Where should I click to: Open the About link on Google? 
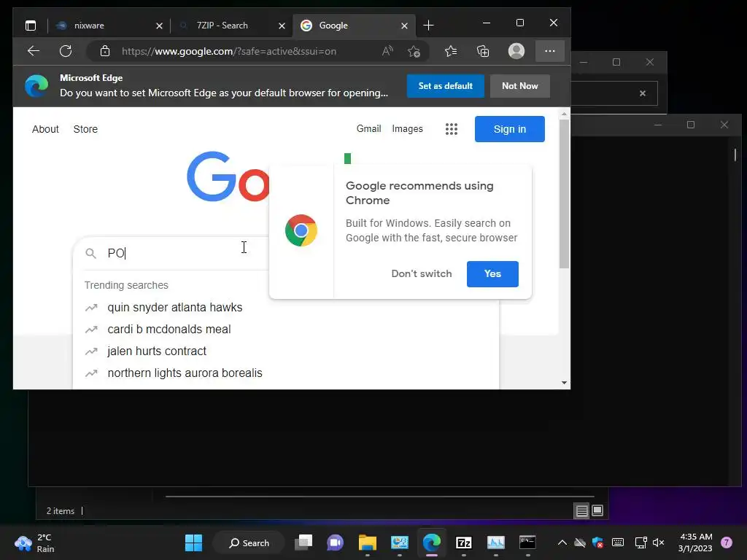pyautogui.click(x=45, y=129)
